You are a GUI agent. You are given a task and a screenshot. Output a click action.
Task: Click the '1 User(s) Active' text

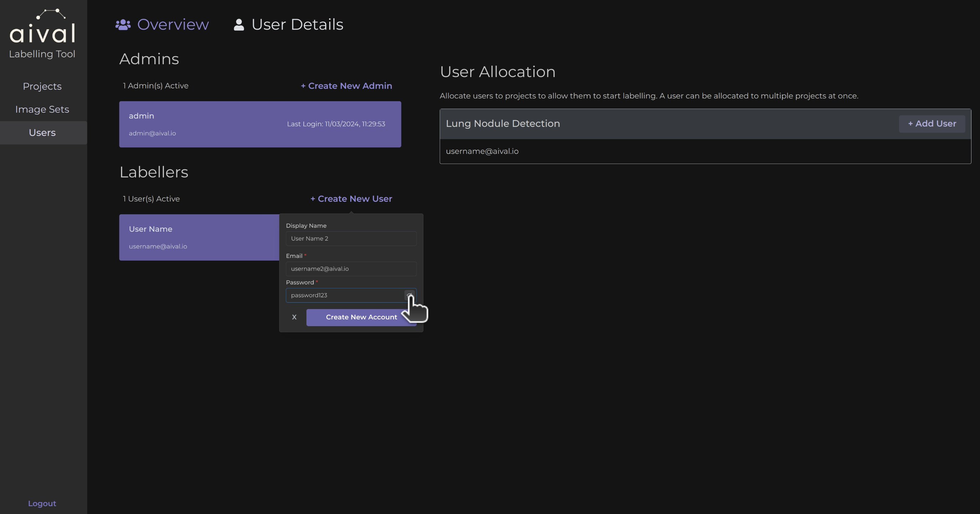tap(151, 199)
